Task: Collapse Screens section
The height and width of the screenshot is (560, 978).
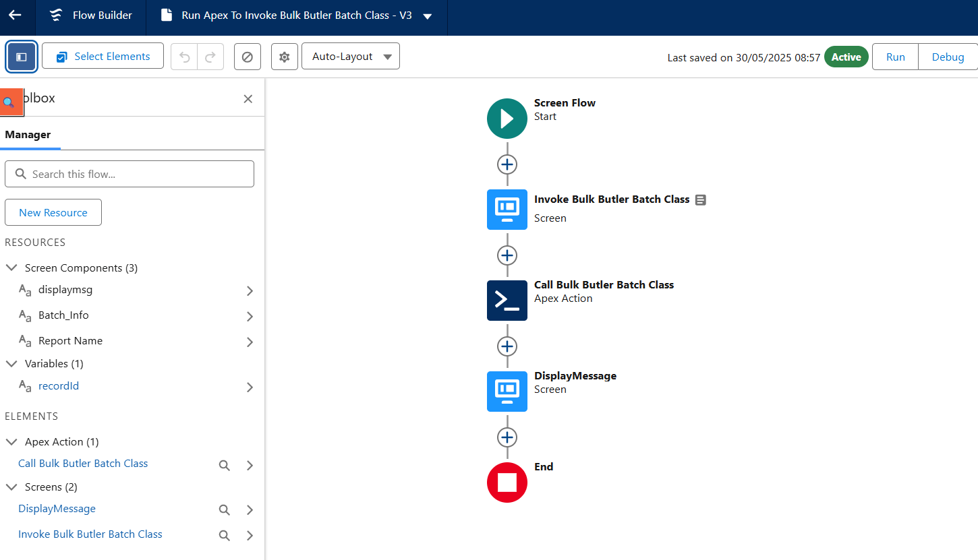Action: click(x=11, y=487)
